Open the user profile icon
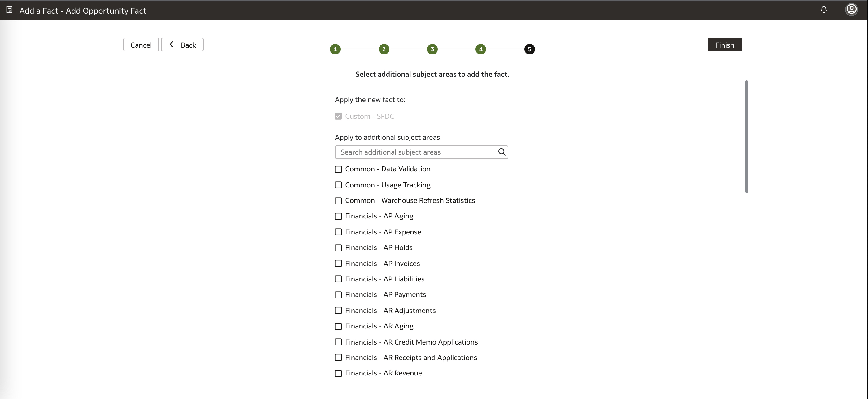868x399 pixels. point(851,9)
